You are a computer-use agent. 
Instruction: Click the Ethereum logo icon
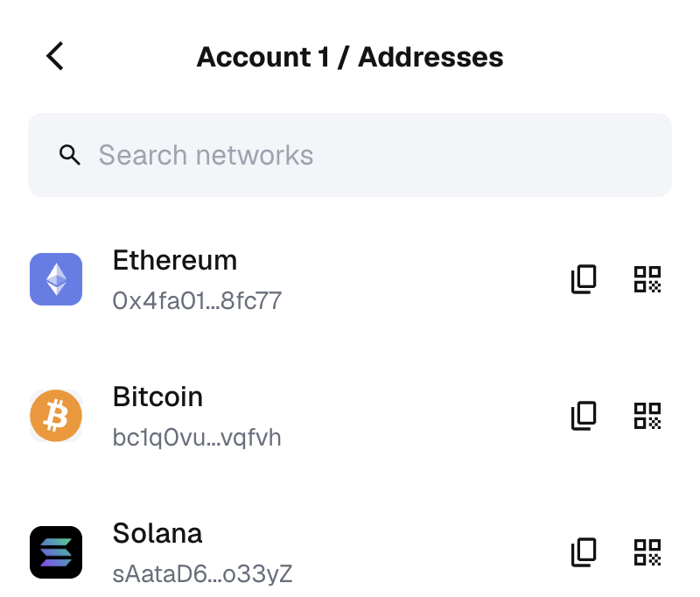coord(56,279)
